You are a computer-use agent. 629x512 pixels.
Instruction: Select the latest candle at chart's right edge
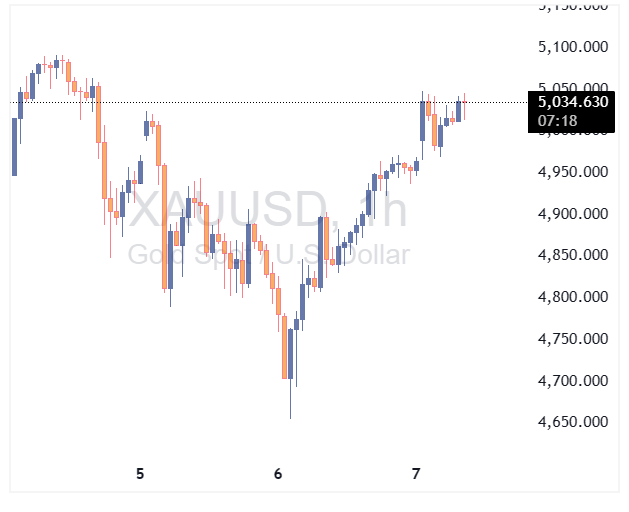(x=464, y=108)
